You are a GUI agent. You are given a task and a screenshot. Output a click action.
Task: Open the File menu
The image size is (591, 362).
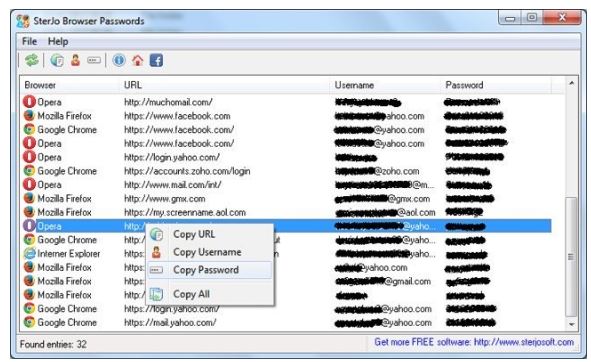coord(29,41)
